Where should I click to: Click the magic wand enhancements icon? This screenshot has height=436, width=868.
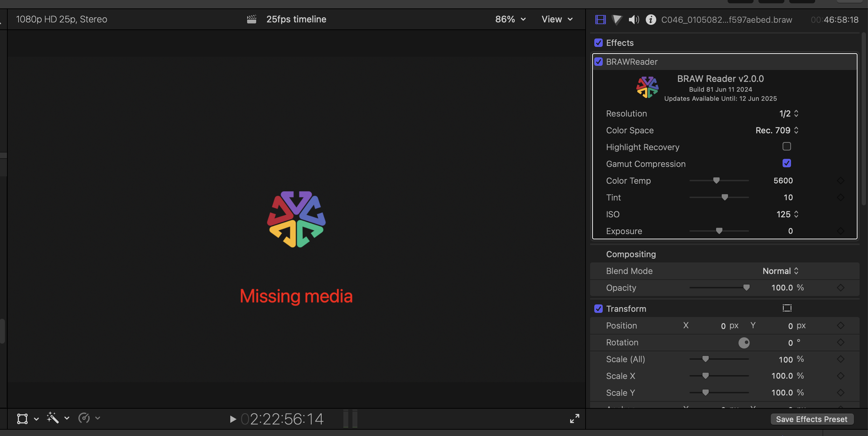point(53,418)
